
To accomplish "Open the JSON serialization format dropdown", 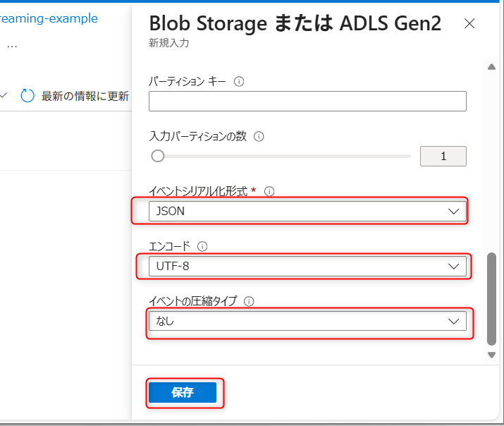I will pyautogui.click(x=307, y=211).
